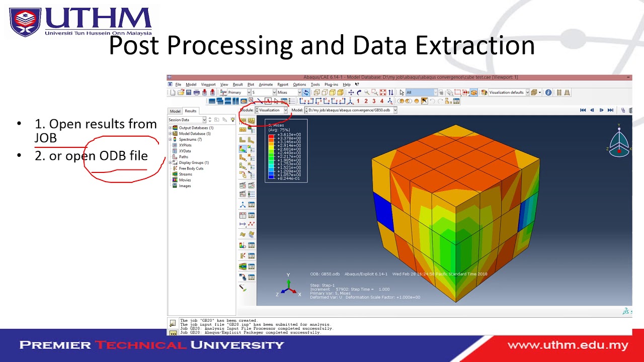Image resolution: width=644 pixels, height=362 pixels.
Task: Switch to the Results tab
Action: [190, 111]
